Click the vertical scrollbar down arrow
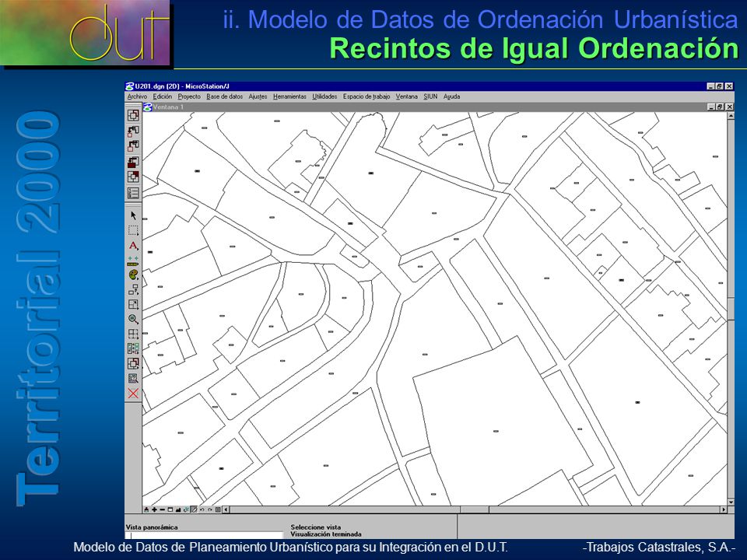Screen dimensions: 747x560 731,502
